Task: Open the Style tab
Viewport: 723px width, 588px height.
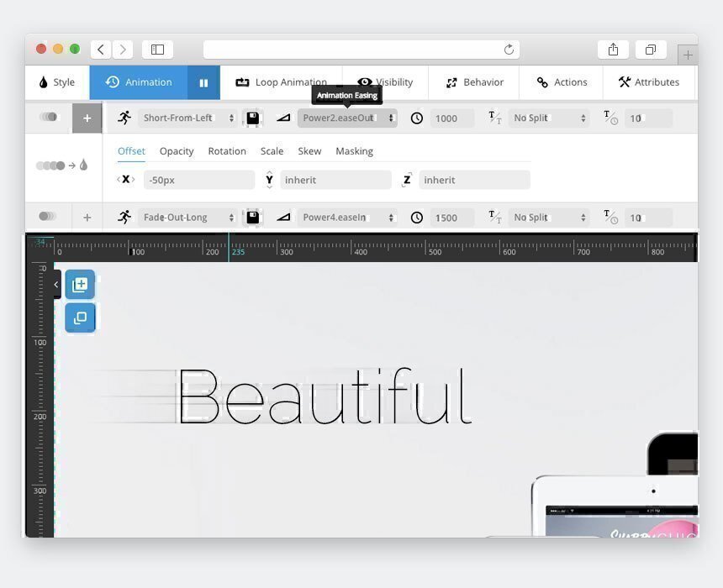Action: (57, 82)
